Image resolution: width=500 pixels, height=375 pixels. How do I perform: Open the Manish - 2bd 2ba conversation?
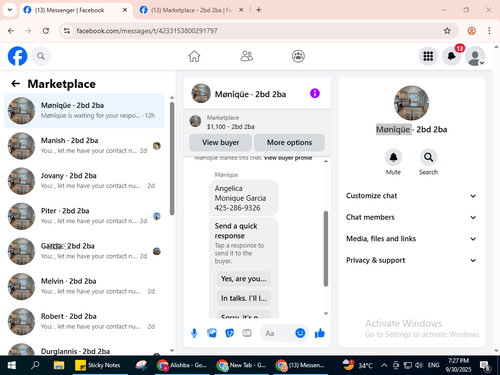pyautogui.click(x=84, y=146)
